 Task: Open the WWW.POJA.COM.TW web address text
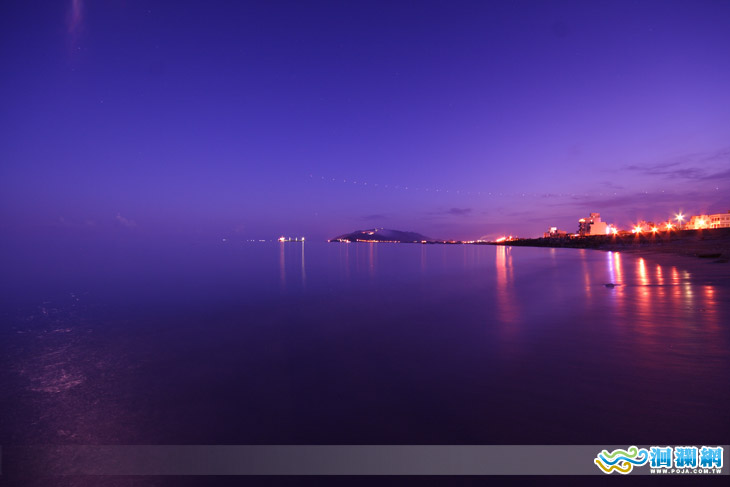[x=685, y=470]
